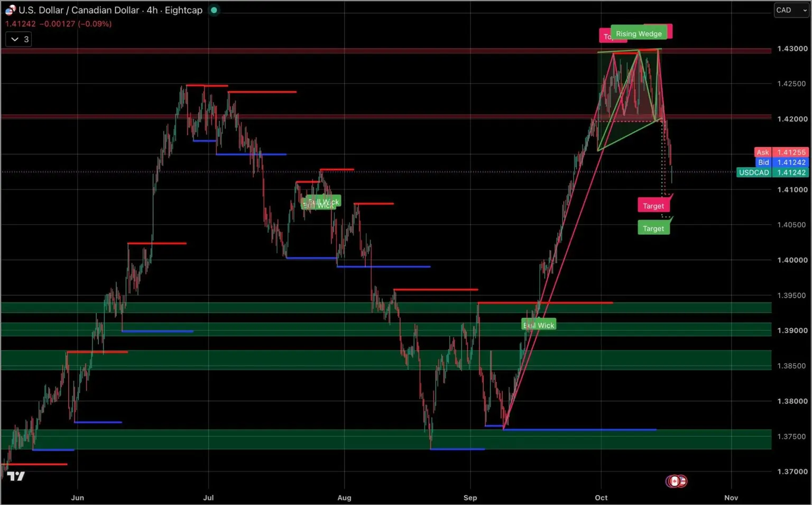The width and height of the screenshot is (812, 505).
Task: Click the USD/CAD currency pair flag icon
Action: (10, 10)
